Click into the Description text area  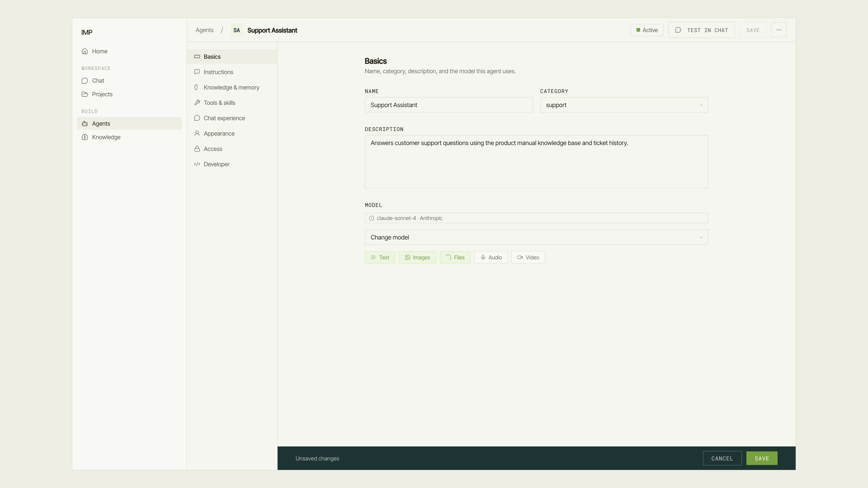click(536, 162)
